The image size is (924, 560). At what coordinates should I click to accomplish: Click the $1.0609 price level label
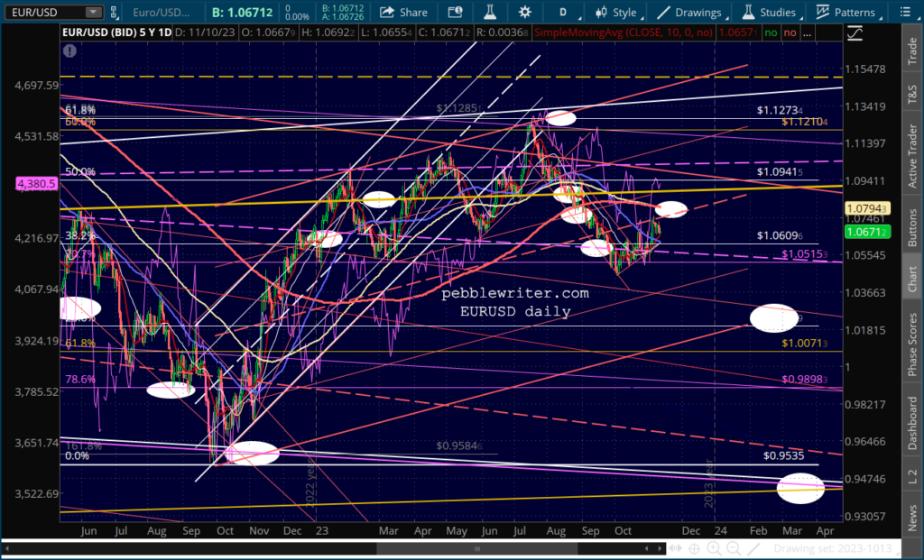click(x=779, y=235)
